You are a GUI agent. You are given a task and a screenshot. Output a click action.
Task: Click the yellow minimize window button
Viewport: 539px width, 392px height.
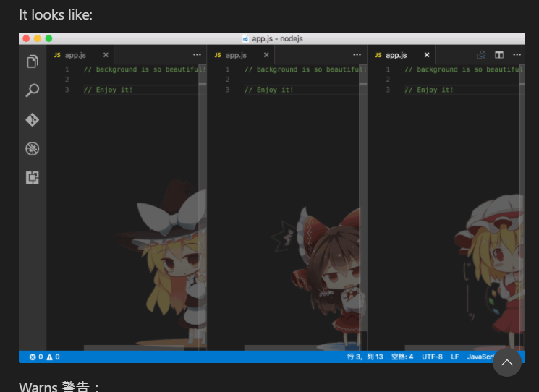click(x=38, y=38)
